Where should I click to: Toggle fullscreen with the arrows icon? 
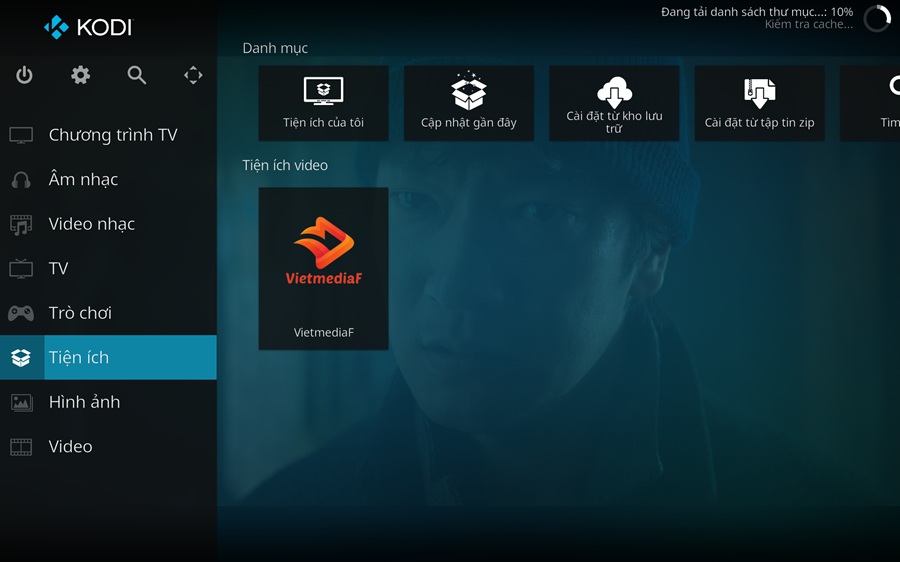pyautogui.click(x=193, y=75)
